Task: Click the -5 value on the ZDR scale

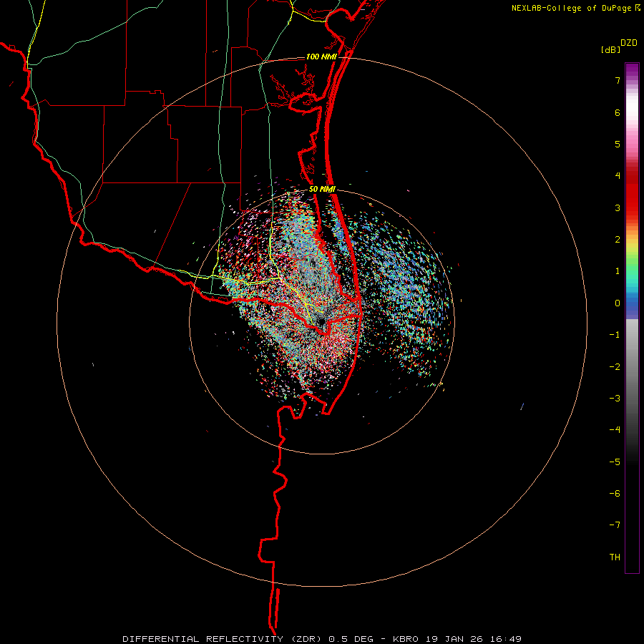Action: click(615, 462)
